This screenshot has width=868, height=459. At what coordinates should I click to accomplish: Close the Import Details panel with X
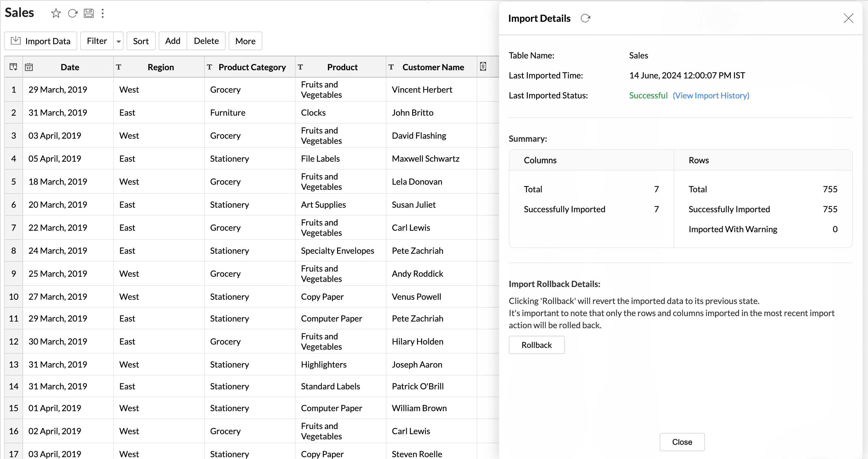tap(848, 18)
